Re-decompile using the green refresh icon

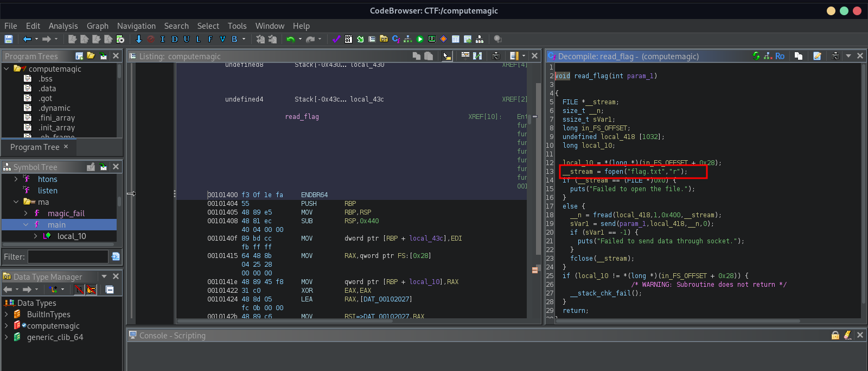click(x=756, y=56)
